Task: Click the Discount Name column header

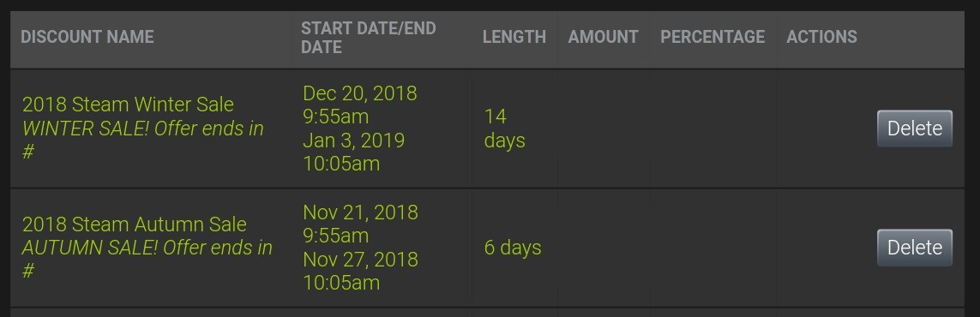Action: [87, 37]
